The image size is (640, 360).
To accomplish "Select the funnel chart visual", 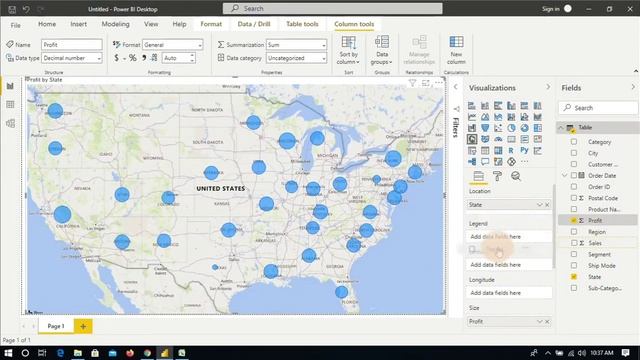I will (x=485, y=128).
